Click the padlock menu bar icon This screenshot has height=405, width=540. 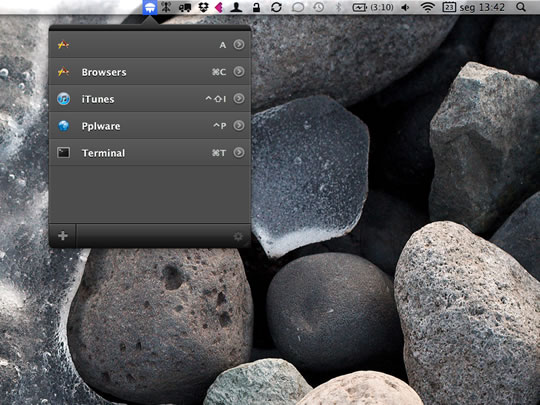tap(256, 7)
